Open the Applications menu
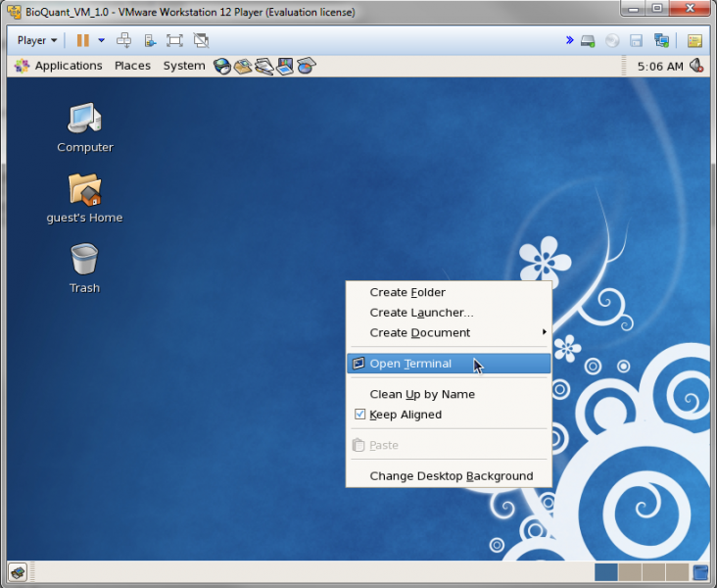Viewport: 717px width, 588px height. [x=58, y=66]
